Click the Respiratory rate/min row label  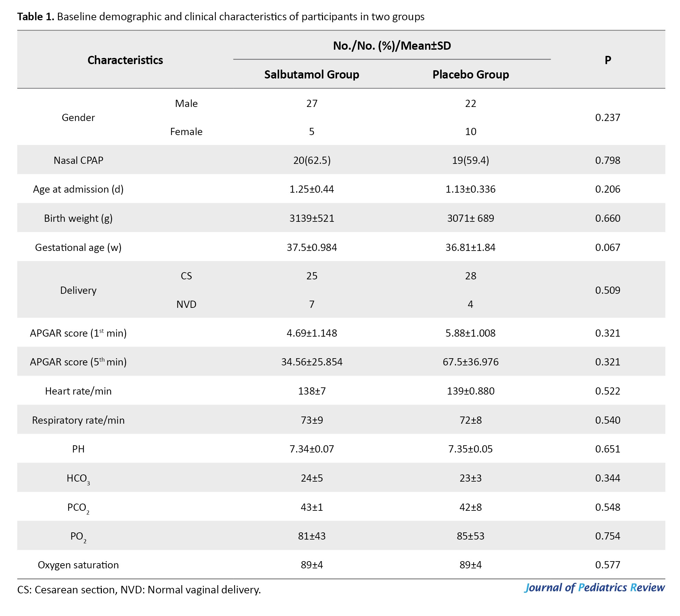(x=78, y=420)
